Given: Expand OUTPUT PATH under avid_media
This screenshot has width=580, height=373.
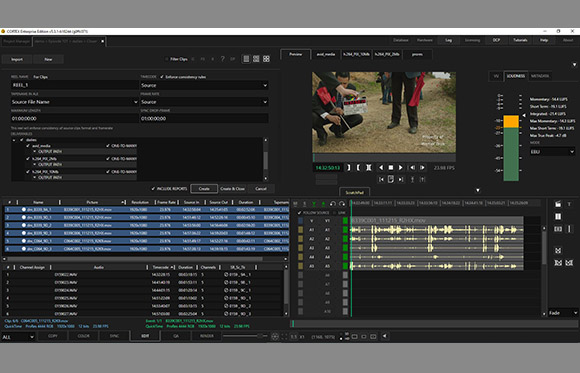Looking at the screenshot, I should tap(35, 151).
